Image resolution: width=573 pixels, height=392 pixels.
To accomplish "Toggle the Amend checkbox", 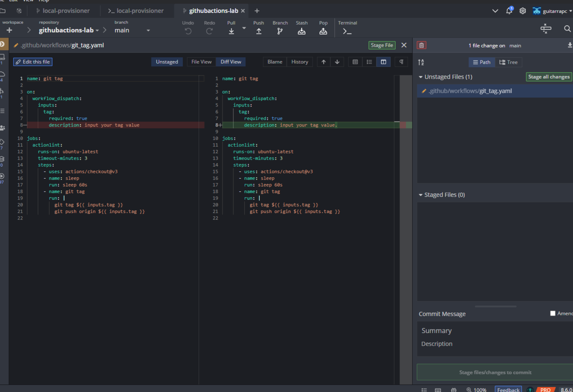I will (553, 314).
